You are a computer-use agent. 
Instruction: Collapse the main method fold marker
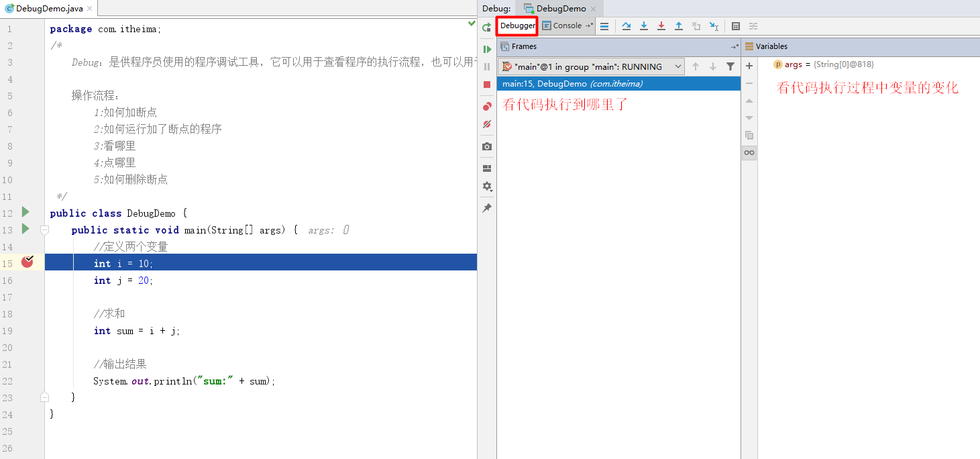[45, 229]
